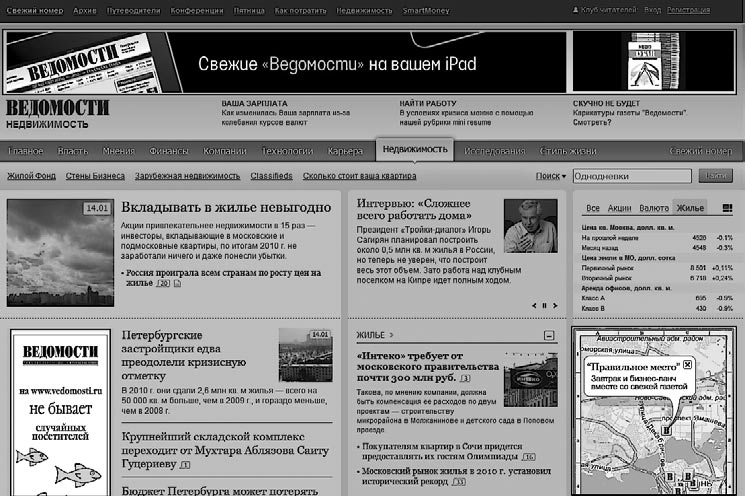Select the Недвижимость tab
Screen dimensions: 745x496
[415, 150]
